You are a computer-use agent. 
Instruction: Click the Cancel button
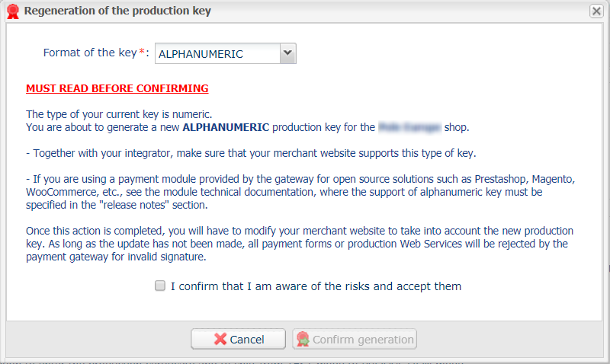[x=238, y=339]
